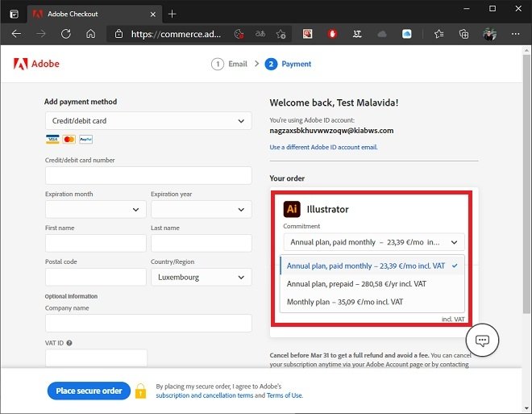Click the blue cloud extension icon
This screenshot has height=414, width=532.
pos(406,34)
